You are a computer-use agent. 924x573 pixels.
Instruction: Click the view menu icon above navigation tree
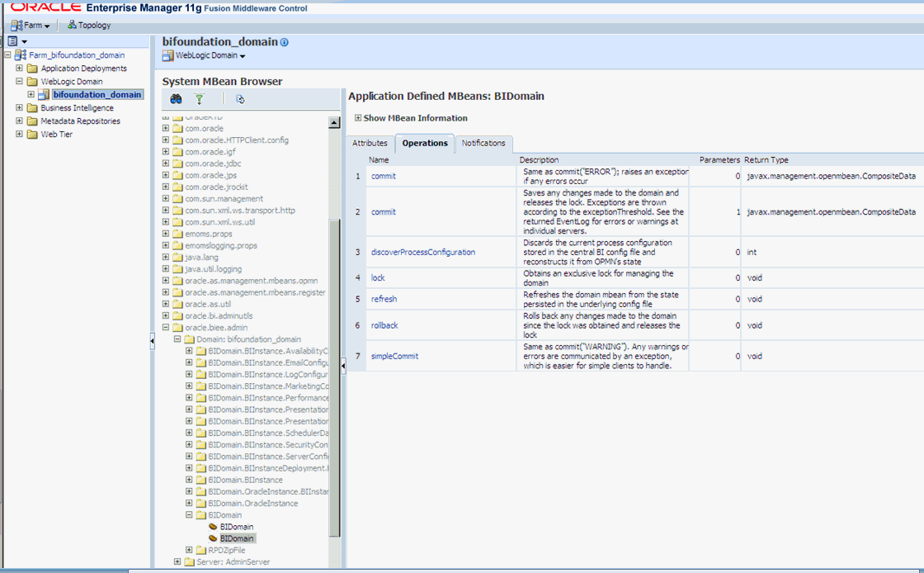(x=12, y=41)
